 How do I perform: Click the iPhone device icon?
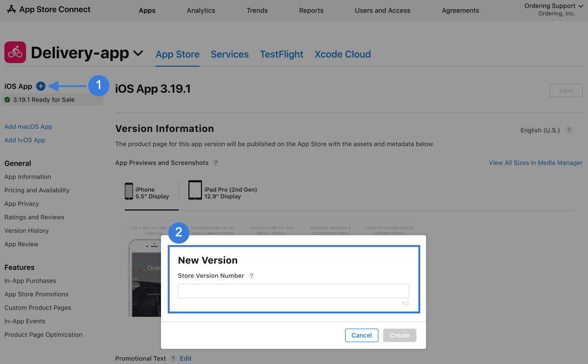coord(129,190)
